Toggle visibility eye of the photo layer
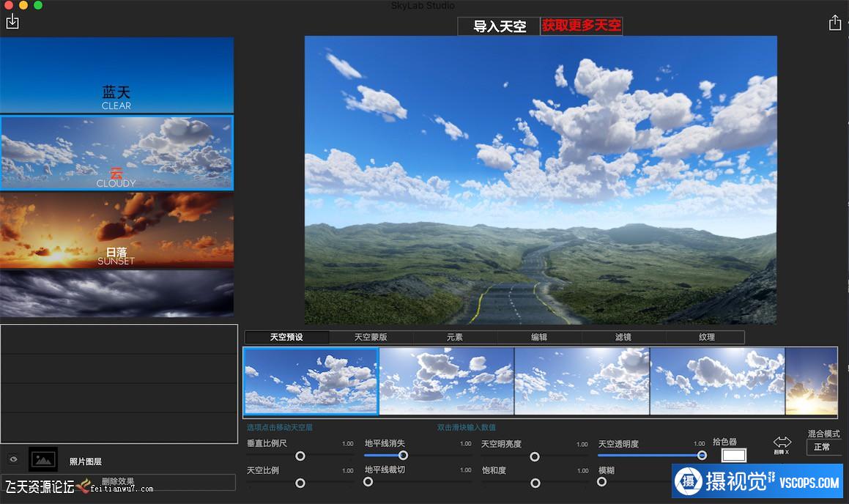The height and width of the screenshot is (504, 849). [12, 459]
